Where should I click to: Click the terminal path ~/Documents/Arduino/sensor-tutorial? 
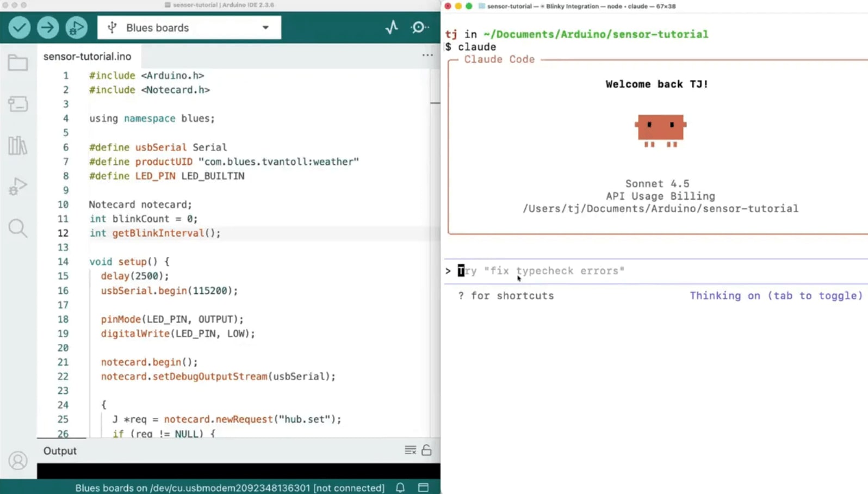click(596, 34)
